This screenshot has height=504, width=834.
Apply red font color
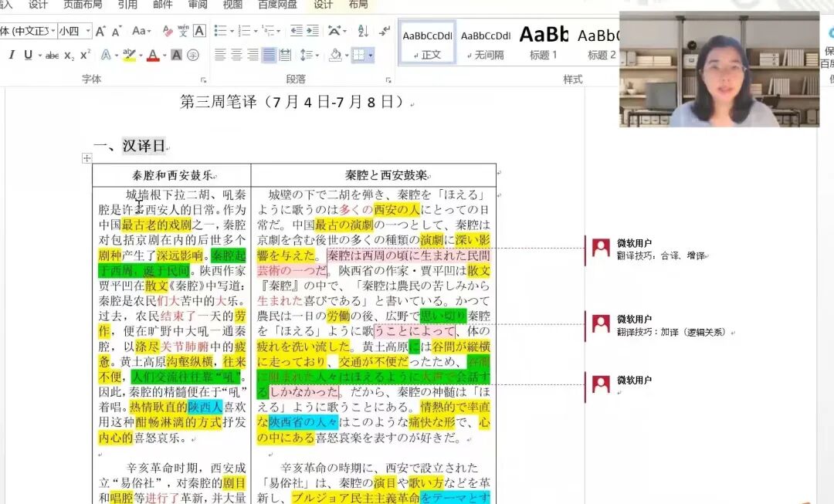point(153,55)
